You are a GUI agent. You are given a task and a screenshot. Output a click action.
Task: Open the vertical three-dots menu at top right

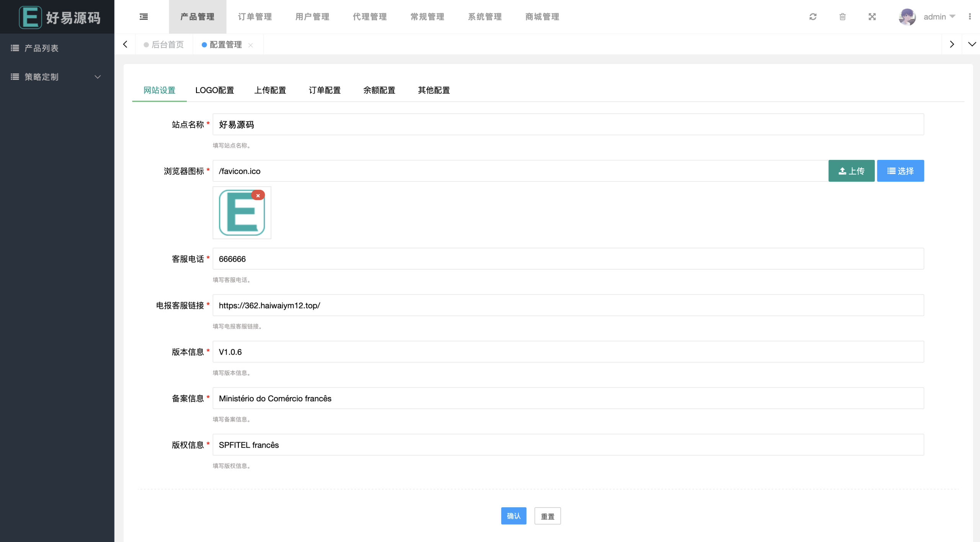point(970,16)
